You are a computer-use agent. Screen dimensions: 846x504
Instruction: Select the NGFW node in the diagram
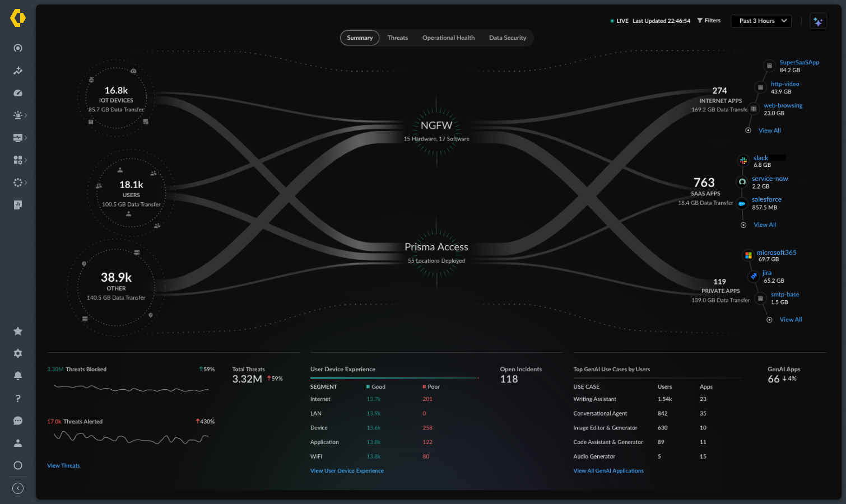436,126
